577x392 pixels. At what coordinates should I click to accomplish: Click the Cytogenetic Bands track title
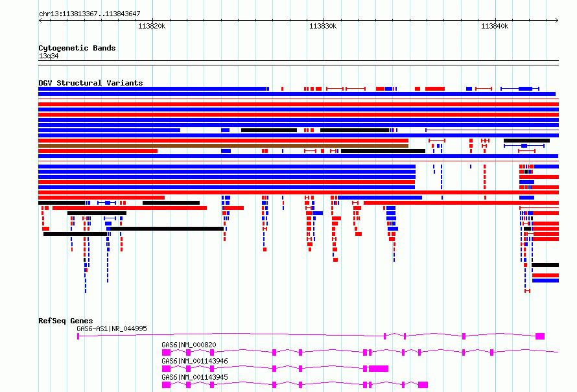point(77,48)
